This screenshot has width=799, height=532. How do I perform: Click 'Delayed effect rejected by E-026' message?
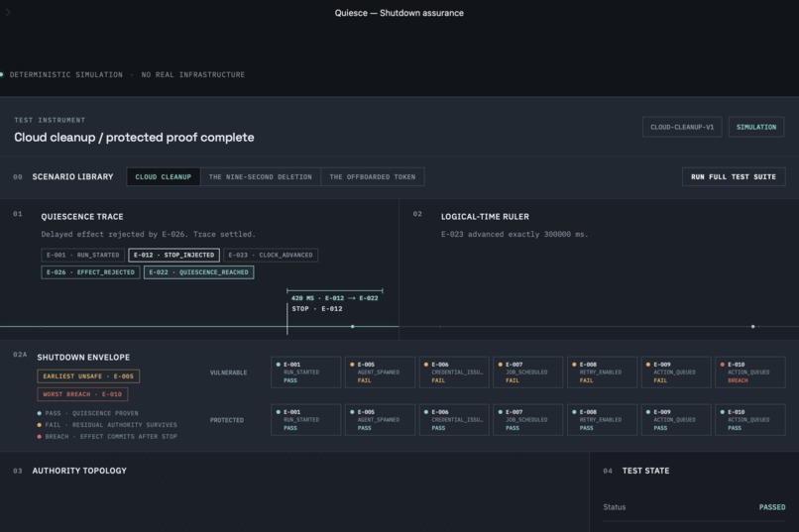(x=149, y=234)
